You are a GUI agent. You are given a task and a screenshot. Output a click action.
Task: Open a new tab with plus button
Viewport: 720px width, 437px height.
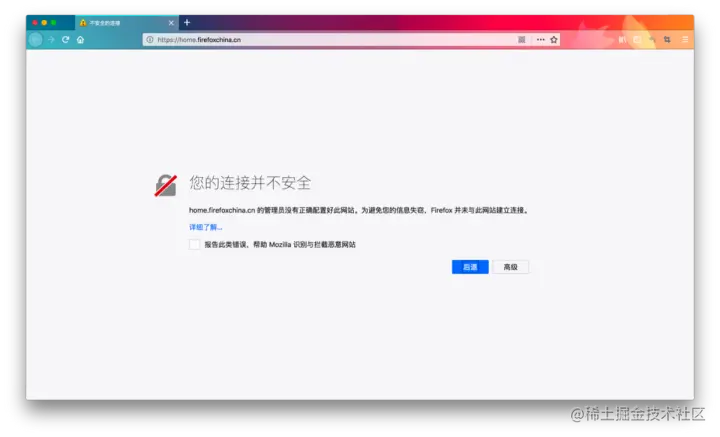click(187, 22)
